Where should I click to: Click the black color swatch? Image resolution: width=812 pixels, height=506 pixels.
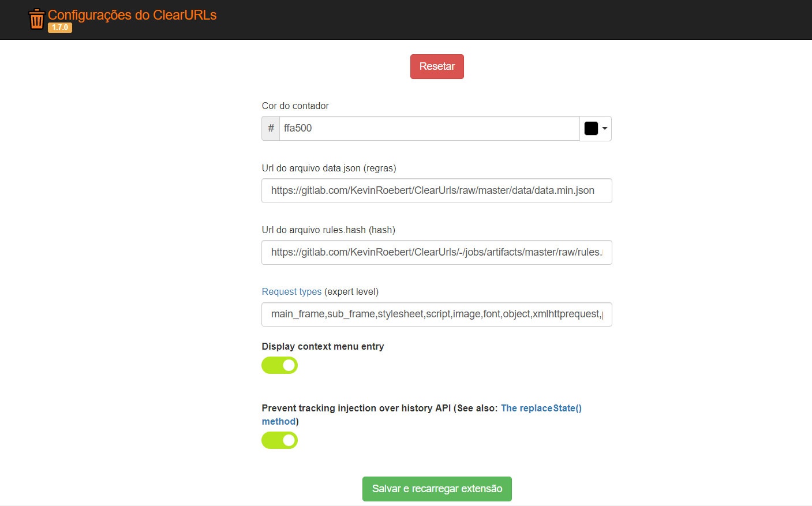(591, 128)
